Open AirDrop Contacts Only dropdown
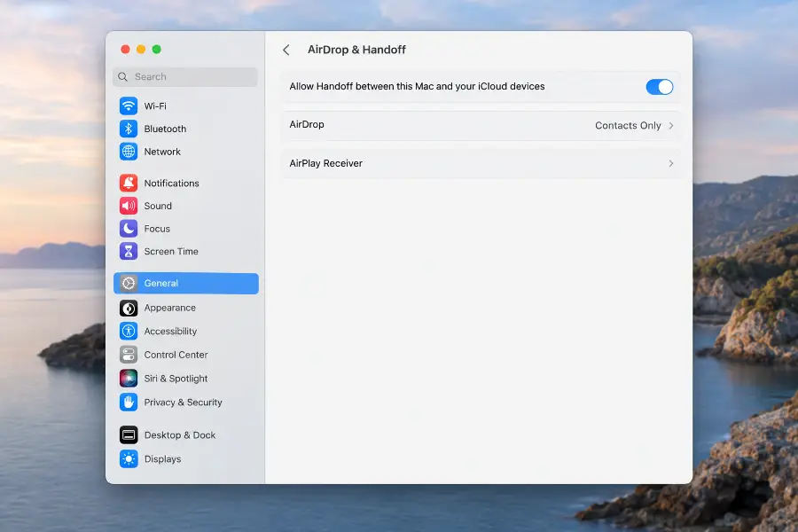The width and height of the screenshot is (798, 532). pyautogui.click(x=634, y=125)
